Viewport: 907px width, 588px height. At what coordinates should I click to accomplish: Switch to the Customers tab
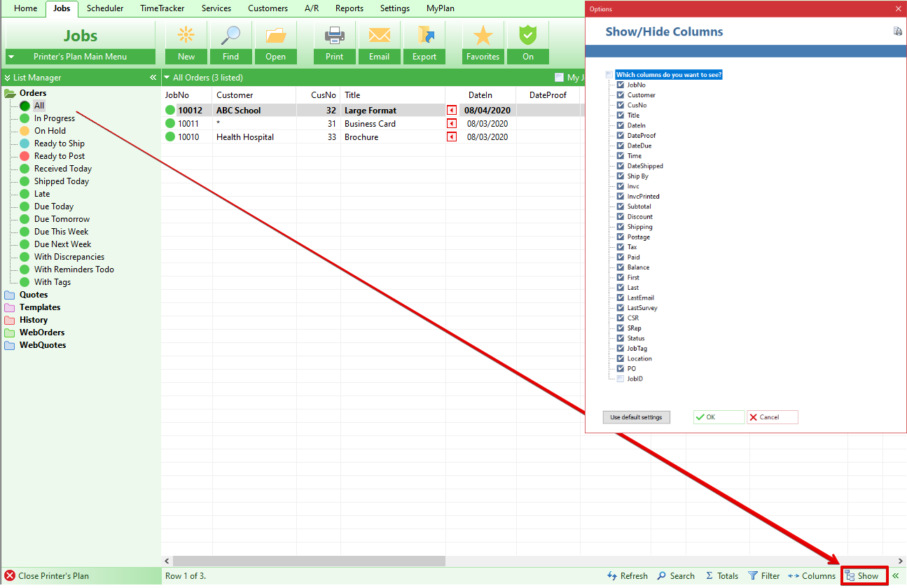(x=268, y=8)
